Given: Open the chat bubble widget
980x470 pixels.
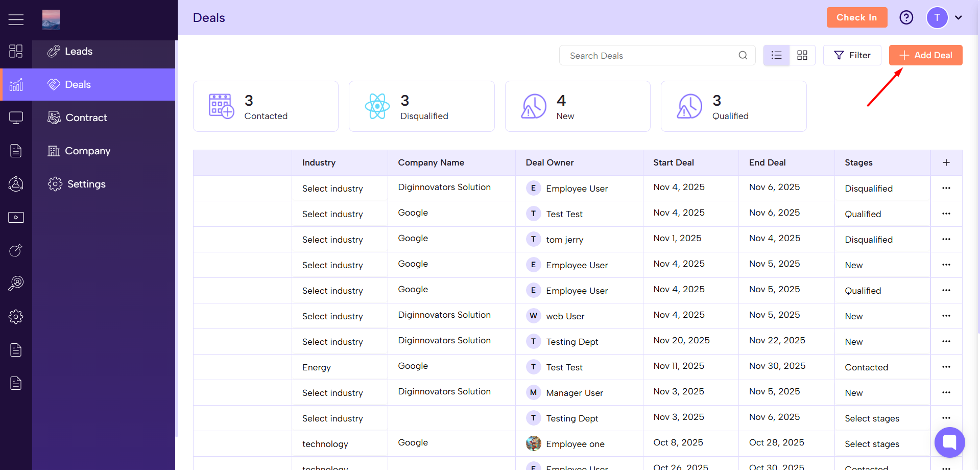Looking at the screenshot, I should 949,442.
